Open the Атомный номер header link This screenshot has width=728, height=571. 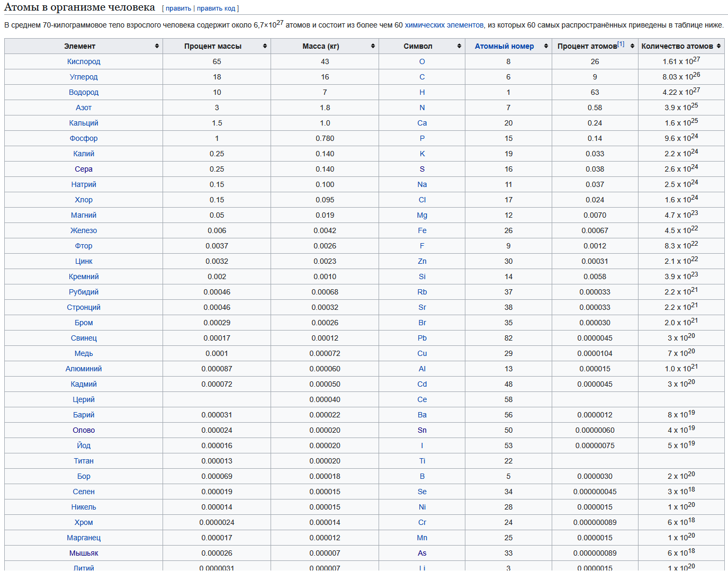click(504, 46)
